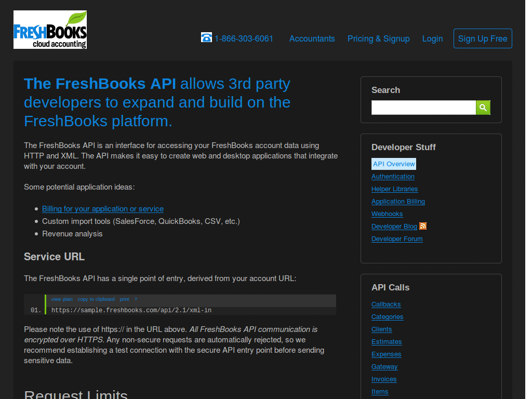Click the Sign Up Free button
Image resolution: width=532 pixels, height=399 pixels.
[483, 38]
